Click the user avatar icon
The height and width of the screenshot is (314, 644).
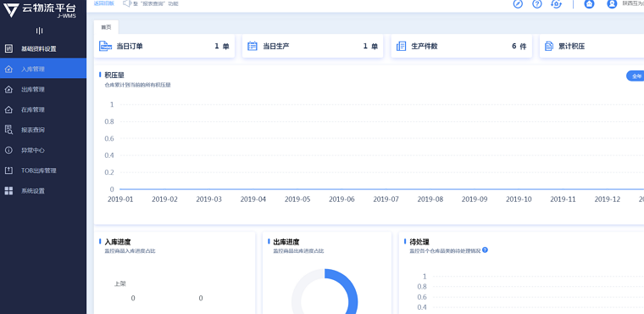tap(612, 3)
